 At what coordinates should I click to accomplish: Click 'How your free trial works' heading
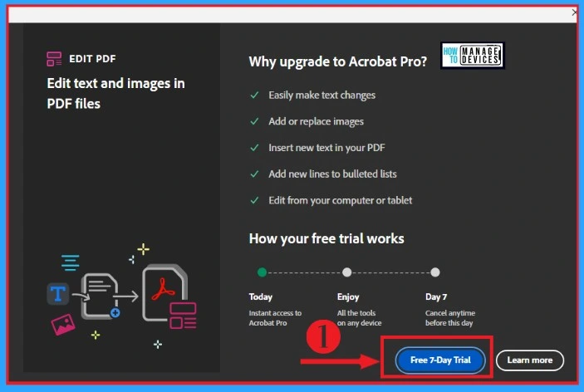coord(326,238)
